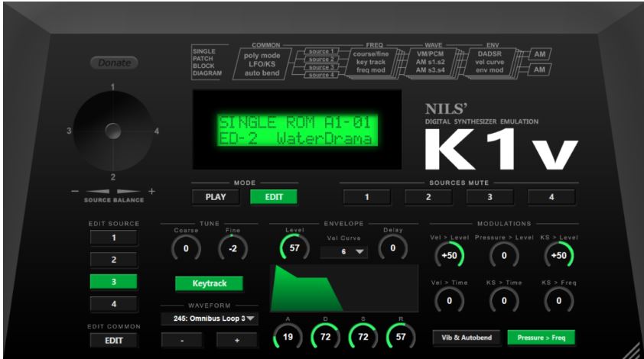Click the Sustain (S) knob
644x359 pixels.
[x=363, y=337]
